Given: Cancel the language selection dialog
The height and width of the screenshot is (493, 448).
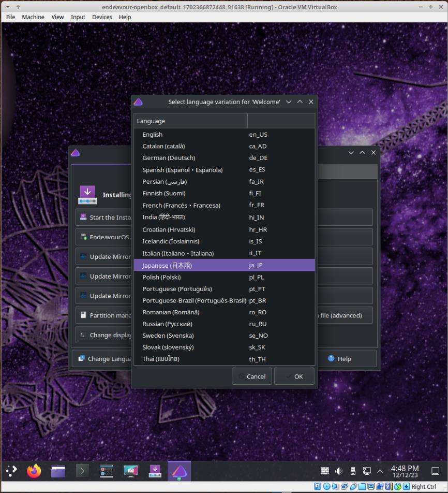Looking at the screenshot, I should [251, 376].
